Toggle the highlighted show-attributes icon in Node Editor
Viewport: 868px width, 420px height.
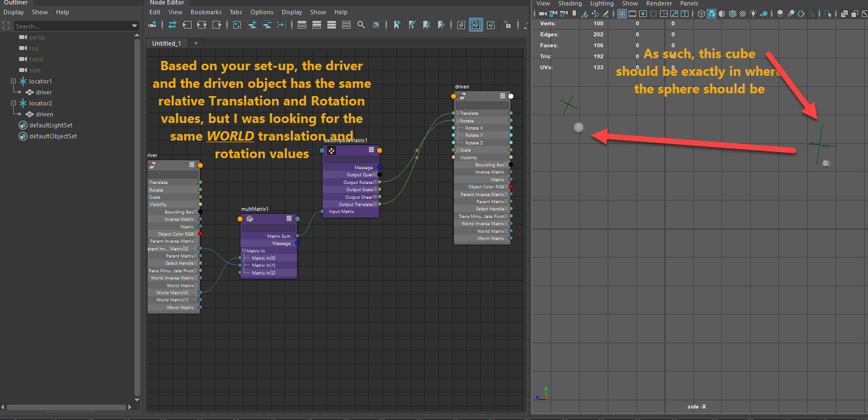click(x=475, y=25)
